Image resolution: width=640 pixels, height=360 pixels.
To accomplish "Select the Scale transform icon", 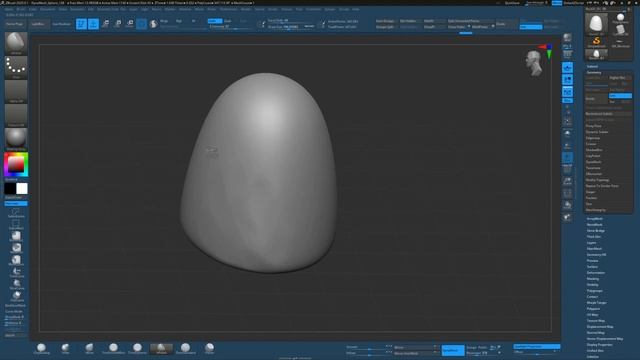I will pos(118,24).
